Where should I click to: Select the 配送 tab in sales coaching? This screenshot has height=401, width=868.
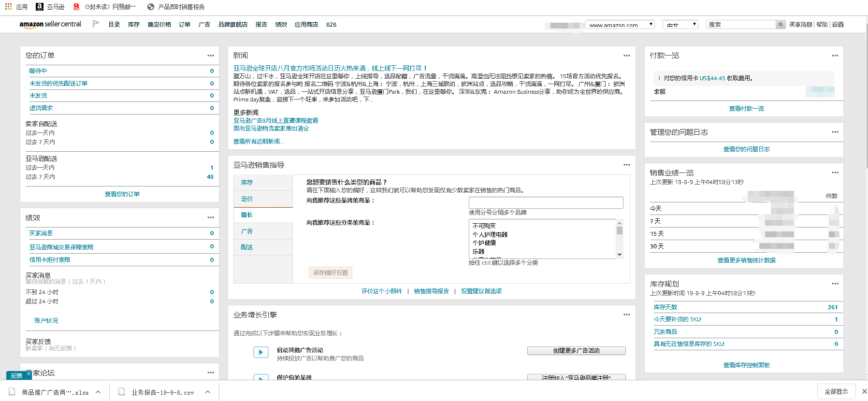coord(263,247)
